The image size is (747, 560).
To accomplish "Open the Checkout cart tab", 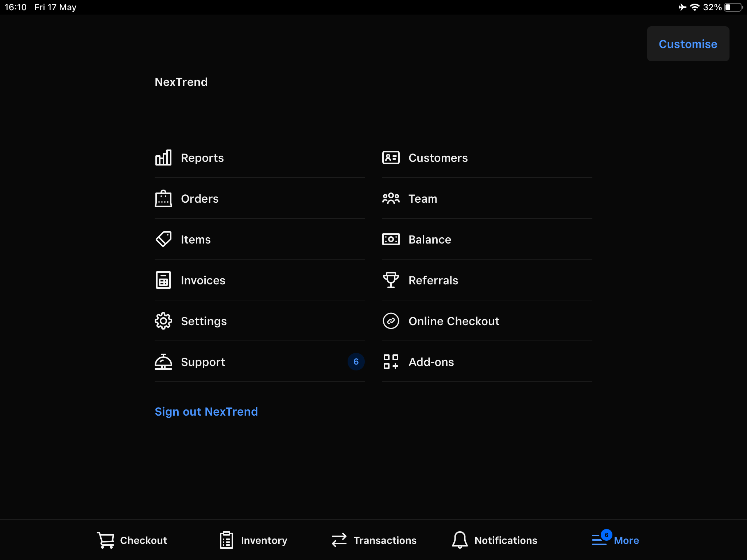I will coord(132,540).
